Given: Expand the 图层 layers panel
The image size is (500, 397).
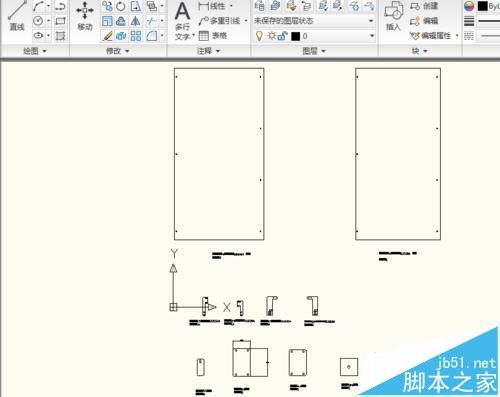Looking at the screenshot, I should point(314,51).
